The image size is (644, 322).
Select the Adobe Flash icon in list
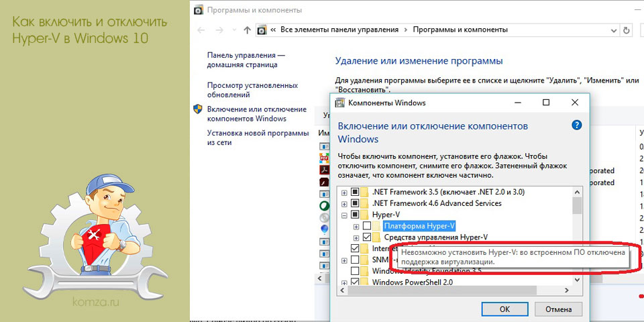324,182
